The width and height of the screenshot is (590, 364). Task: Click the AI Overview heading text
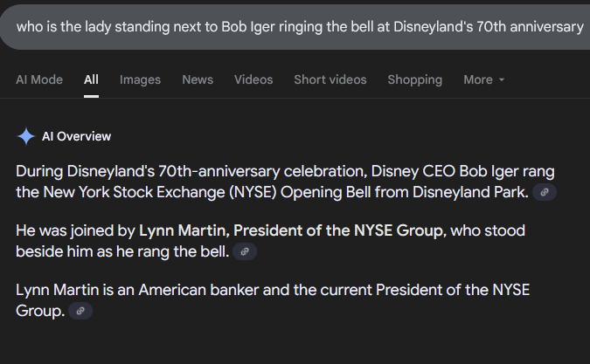click(x=76, y=136)
